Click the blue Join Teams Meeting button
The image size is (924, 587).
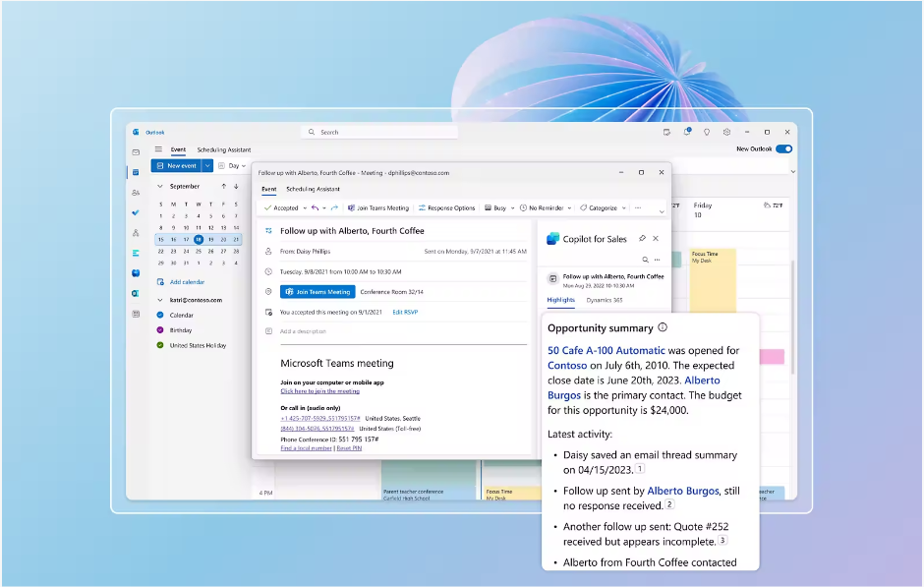318,292
